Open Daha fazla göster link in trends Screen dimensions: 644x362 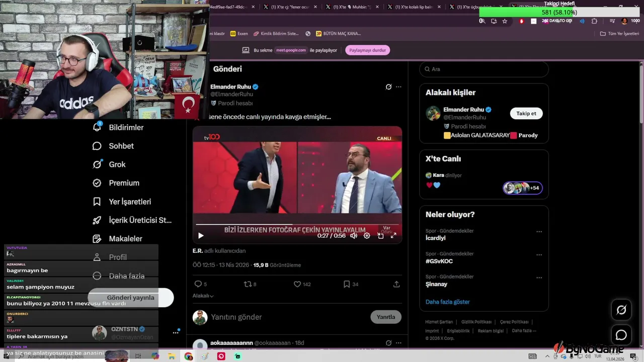(x=447, y=302)
